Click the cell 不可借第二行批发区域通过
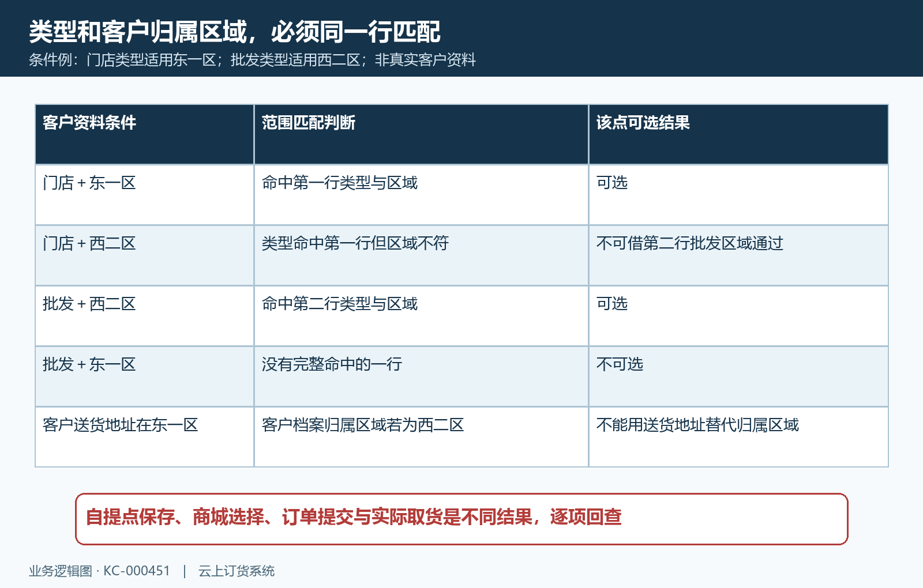The width and height of the screenshot is (923, 588). (738, 255)
